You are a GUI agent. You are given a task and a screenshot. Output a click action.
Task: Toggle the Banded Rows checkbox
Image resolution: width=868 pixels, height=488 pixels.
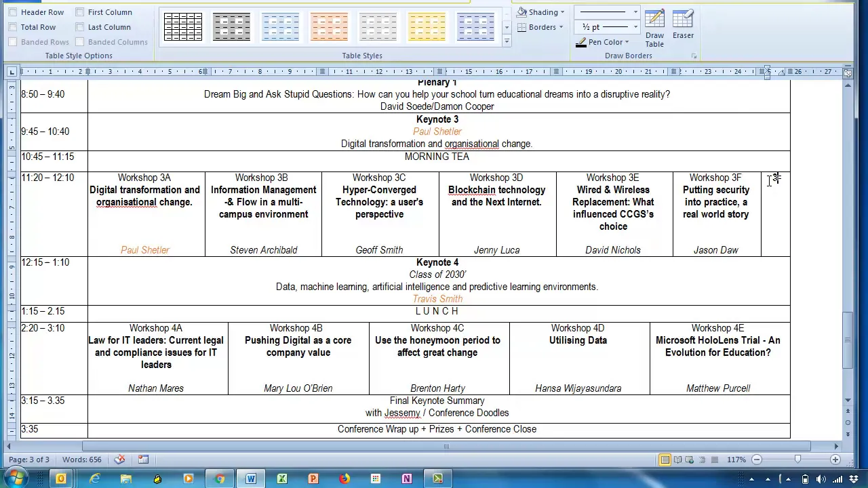(12, 42)
